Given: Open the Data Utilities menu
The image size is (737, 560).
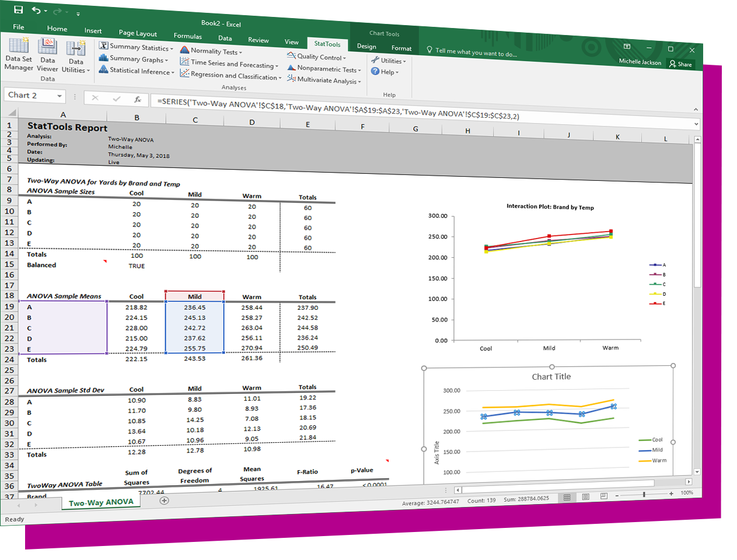Looking at the screenshot, I should [76, 57].
